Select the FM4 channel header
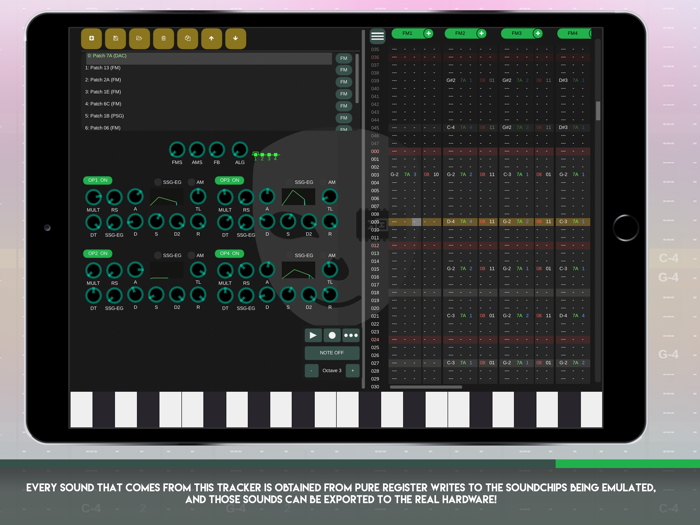Viewport: 700px width, 525px height. 573,33
